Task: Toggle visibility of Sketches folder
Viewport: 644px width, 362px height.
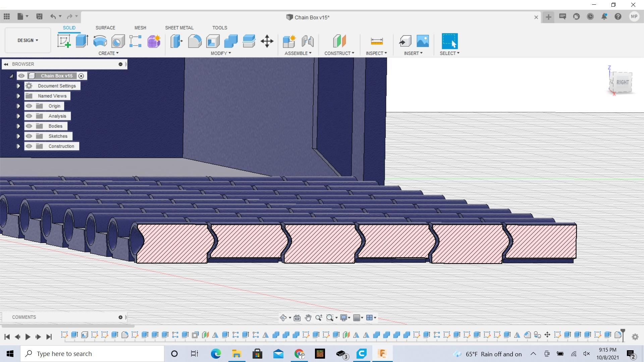Action: [29, 136]
